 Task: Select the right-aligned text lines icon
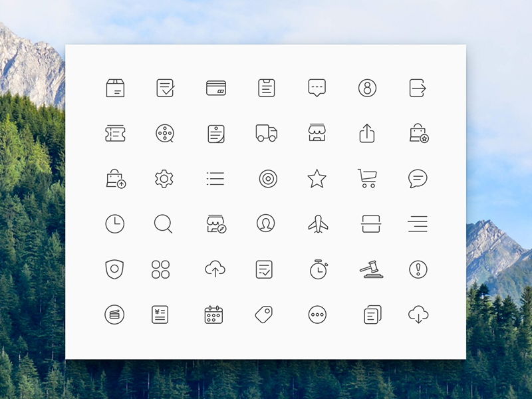(418, 224)
